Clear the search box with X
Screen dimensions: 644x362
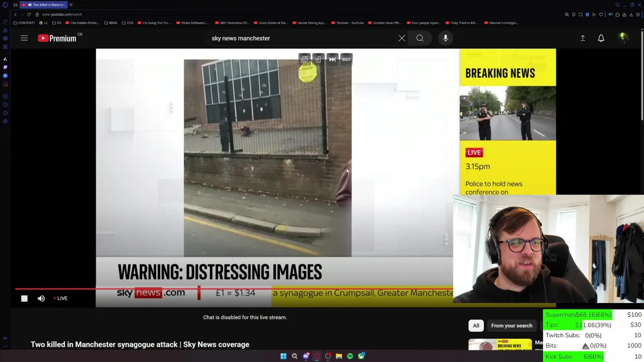coord(401,38)
